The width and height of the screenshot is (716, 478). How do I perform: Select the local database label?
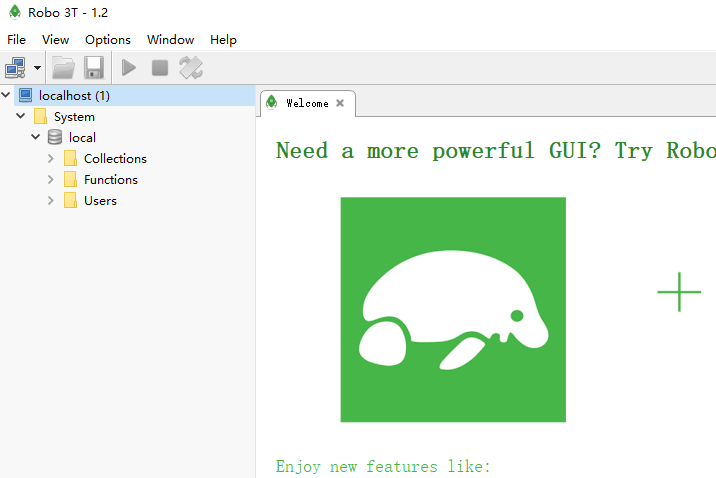click(82, 137)
